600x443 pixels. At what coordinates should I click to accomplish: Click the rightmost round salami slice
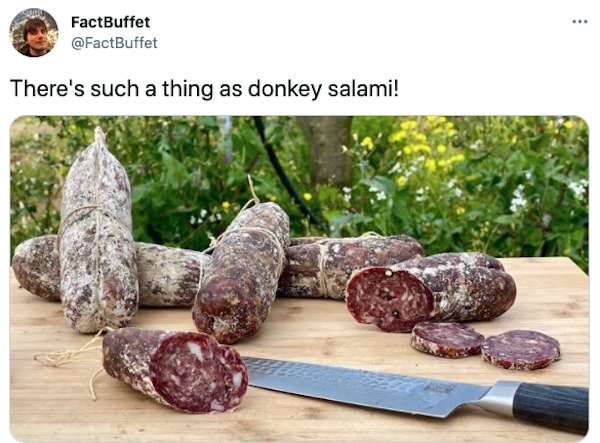[x=521, y=350]
